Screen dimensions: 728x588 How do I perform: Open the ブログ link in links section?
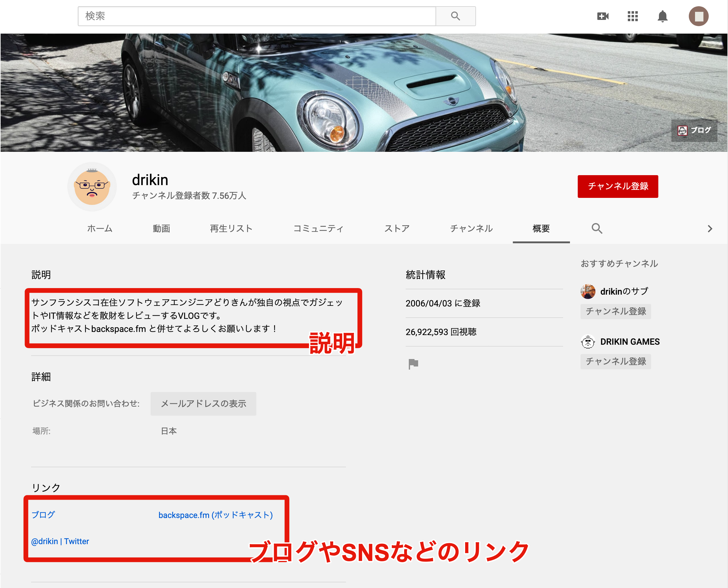pos(43,515)
